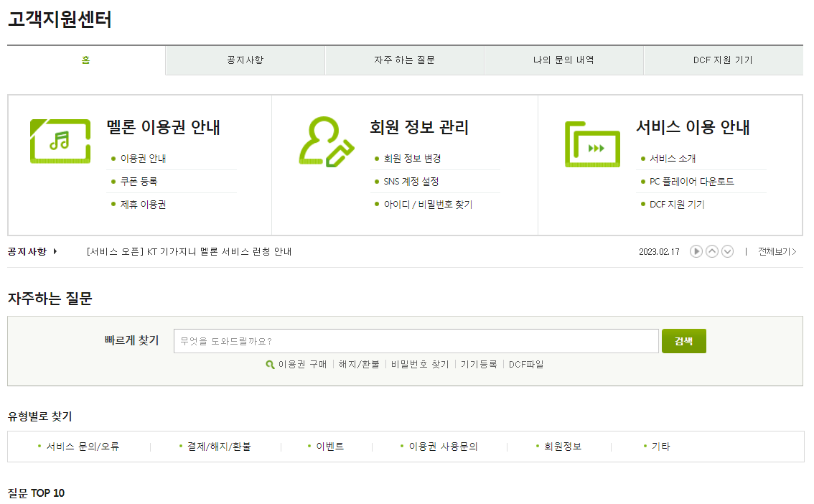814x504 pixels.
Task: Click the 회원 정보 관리 heading
Action: (419, 127)
